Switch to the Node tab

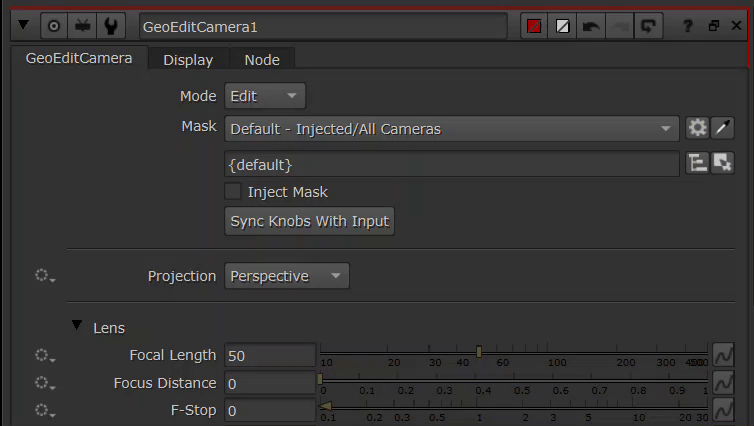point(262,60)
